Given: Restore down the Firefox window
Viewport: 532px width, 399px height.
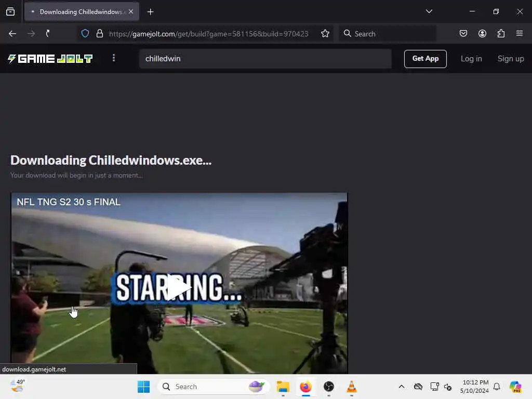Looking at the screenshot, I should (x=496, y=11).
